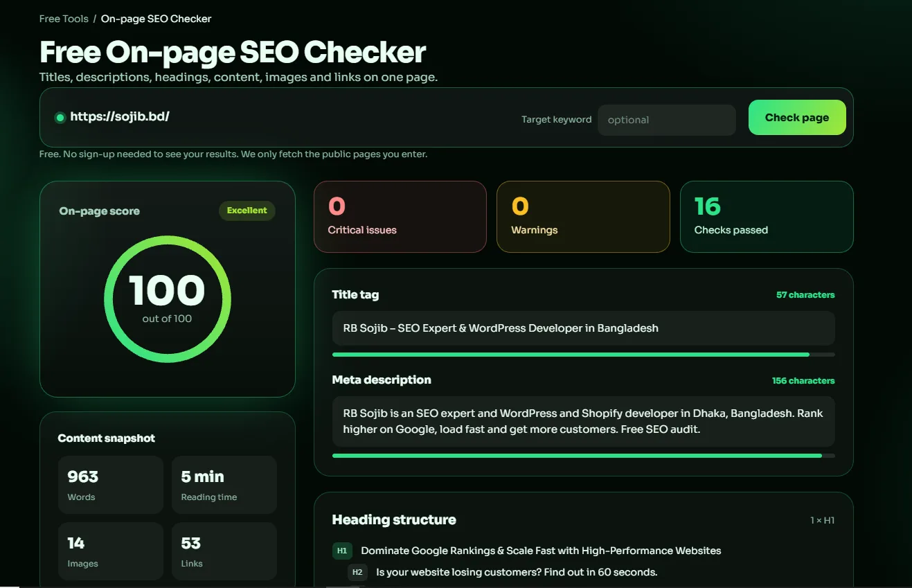
Task: Select the Checks passed card
Action: point(767,217)
